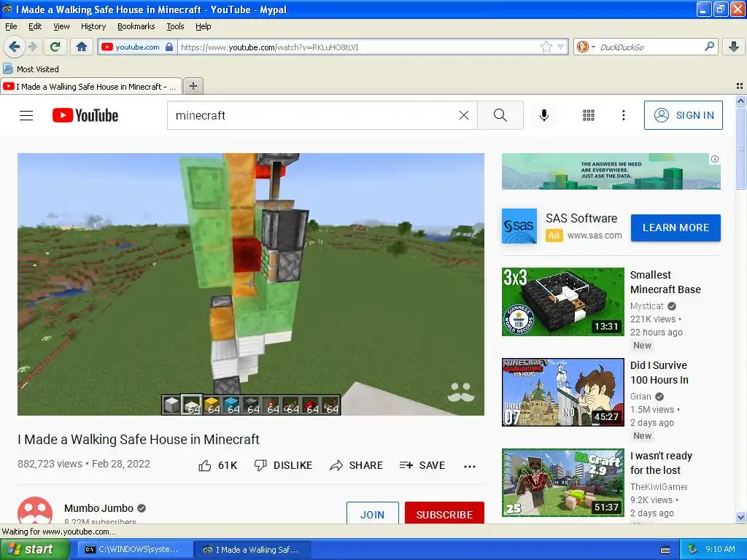The image size is (747, 560).
Task: Click the address bar URL field
Action: (x=360, y=47)
